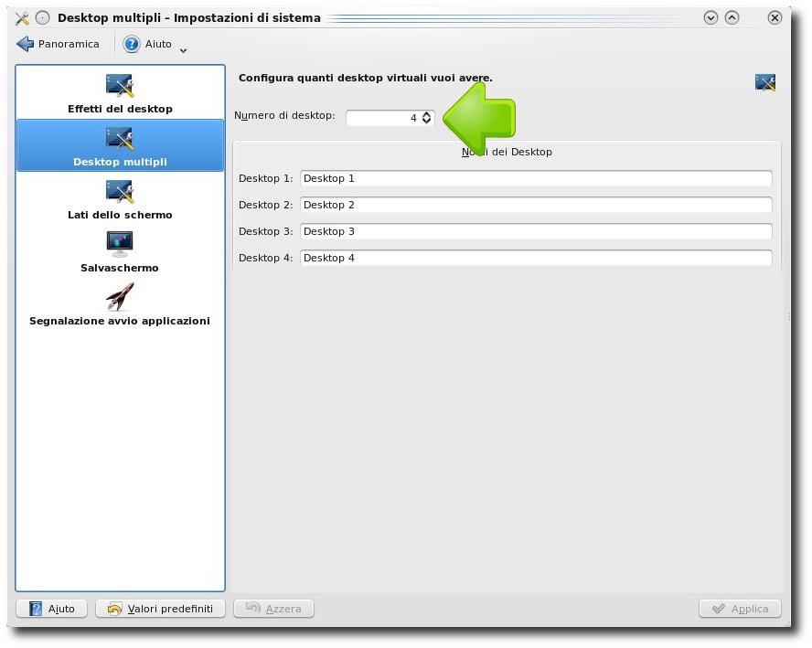
Task: Click the Desktop 3 name field
Action: [x=536, y=231]
